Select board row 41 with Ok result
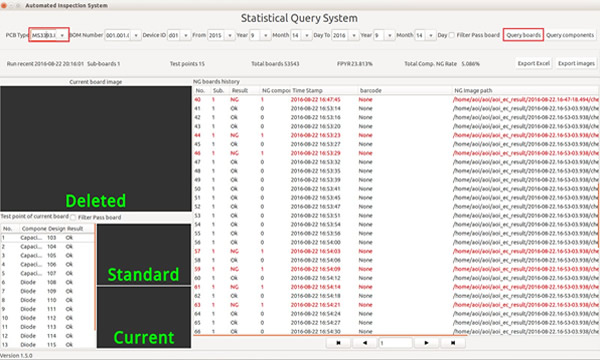The image size is (600, 360). pos(396,108)
